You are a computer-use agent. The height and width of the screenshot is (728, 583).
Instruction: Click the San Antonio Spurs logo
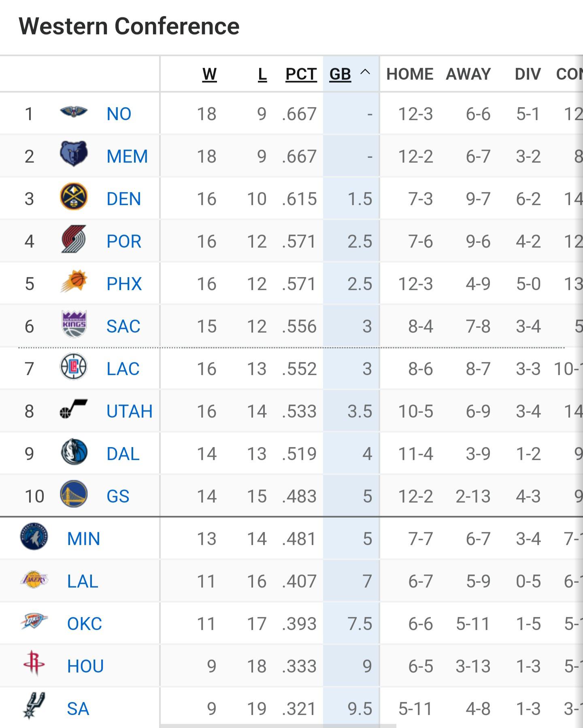pyautogui.click(x=34, y=706)
